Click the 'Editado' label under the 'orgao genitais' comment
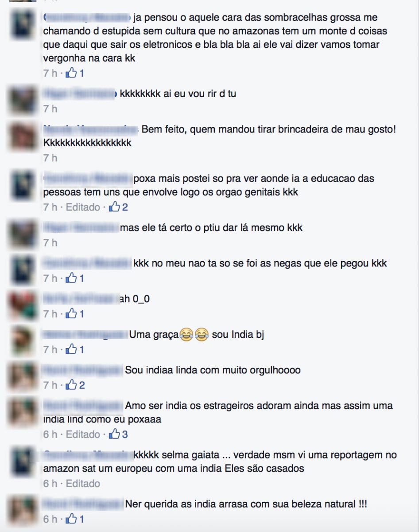The width and height of the screenshot is (419, 532). [83, 207]
